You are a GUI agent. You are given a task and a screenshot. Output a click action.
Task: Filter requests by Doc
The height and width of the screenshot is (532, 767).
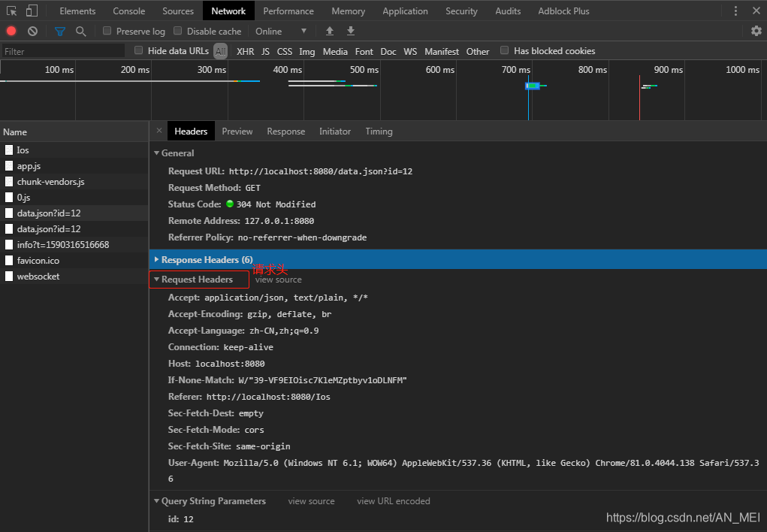coord(388,51)
